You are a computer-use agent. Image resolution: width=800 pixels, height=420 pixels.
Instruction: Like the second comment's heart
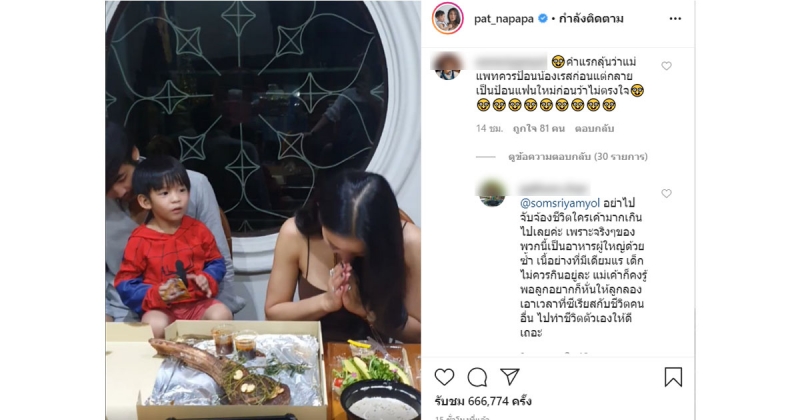pyautogui.click(x=666, y=193)
